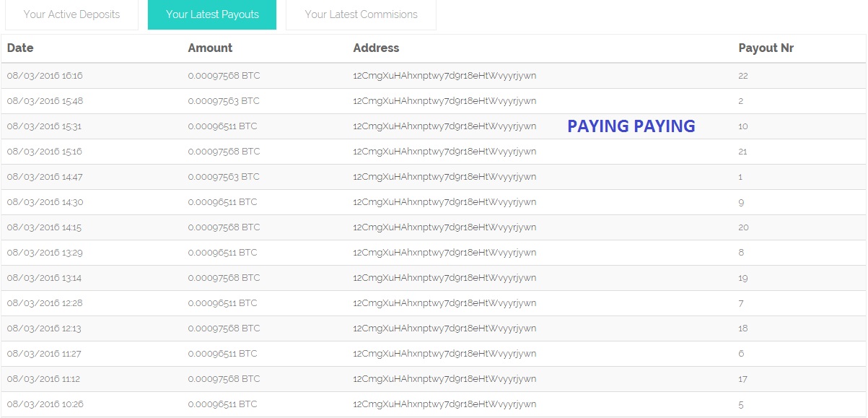Click amount 0.00096511 BTC in 13:29 row
This screenshot has height=418, width=868.
pos(222,253)
